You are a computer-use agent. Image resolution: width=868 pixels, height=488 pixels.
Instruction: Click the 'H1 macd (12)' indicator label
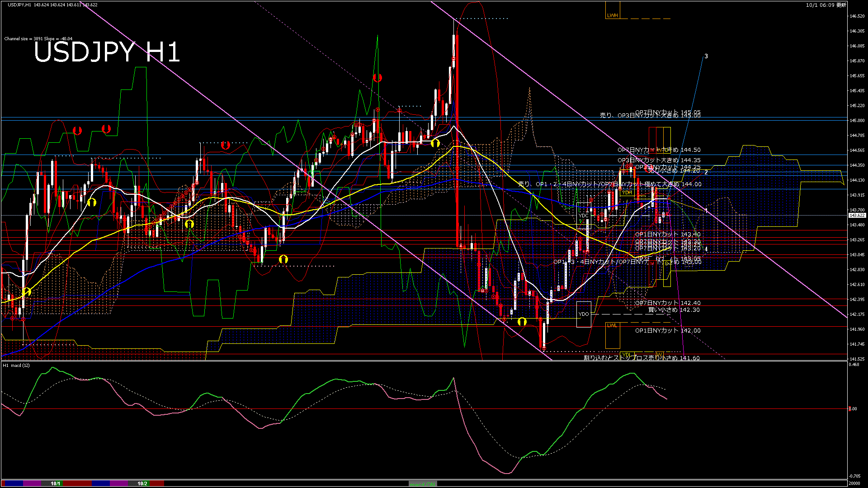16,365
